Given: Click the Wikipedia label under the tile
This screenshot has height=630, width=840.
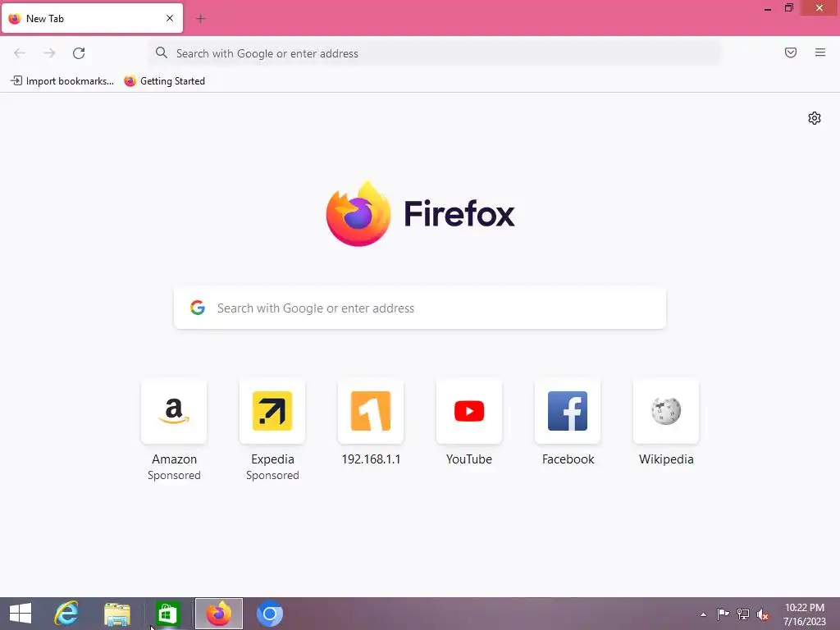Looking at the screenshot, I should click(666, 459).
